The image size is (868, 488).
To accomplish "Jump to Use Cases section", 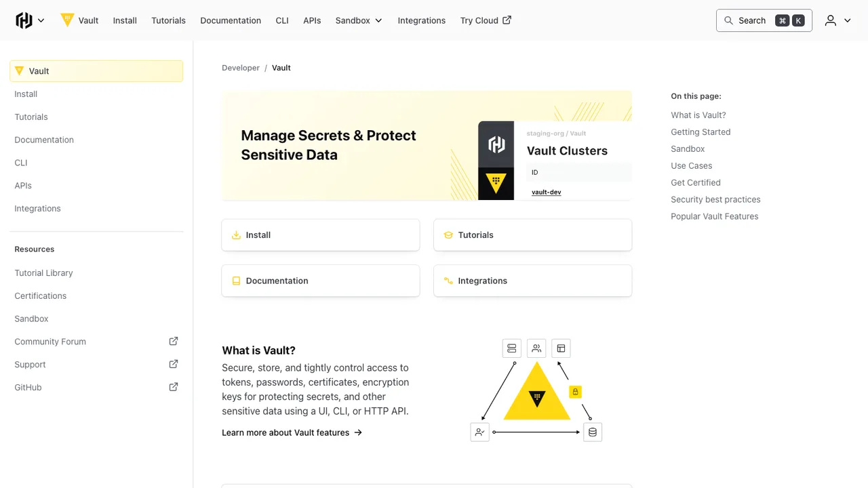I will pyautogui.click(x=691, y=166).
